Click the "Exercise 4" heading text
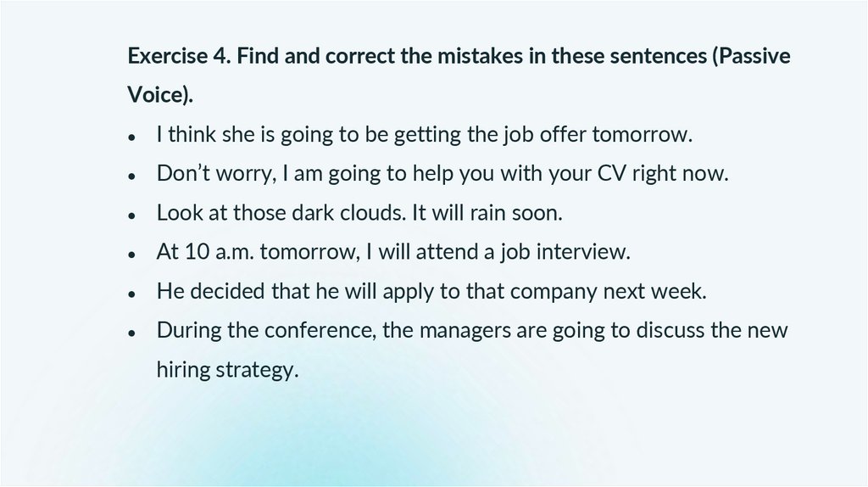The image size is (868, 487). click(x=178, y=57)
